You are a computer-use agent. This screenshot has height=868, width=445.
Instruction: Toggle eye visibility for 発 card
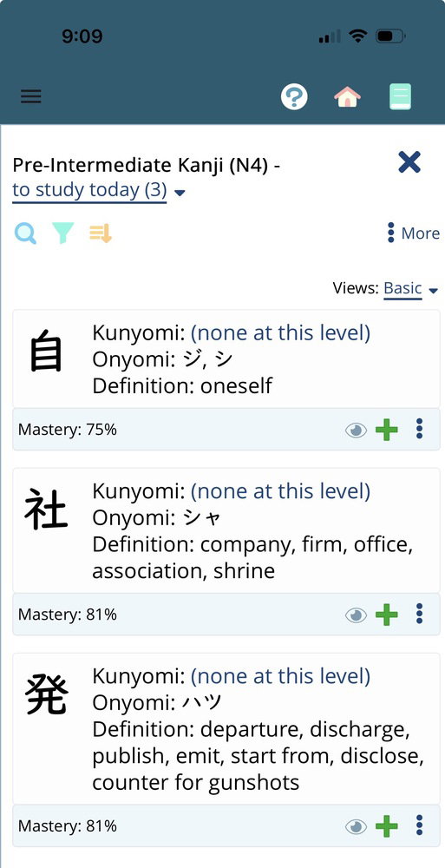[356, 826]
